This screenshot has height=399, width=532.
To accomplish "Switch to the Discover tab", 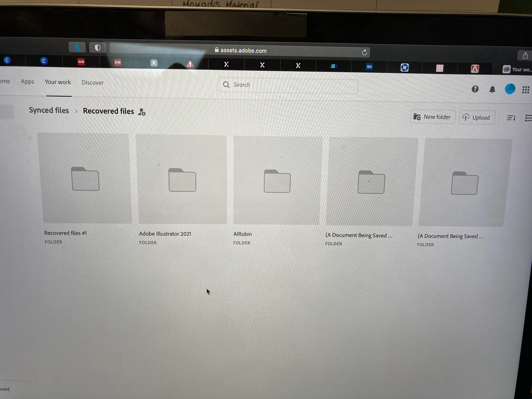I will click(x=92, y=83).
